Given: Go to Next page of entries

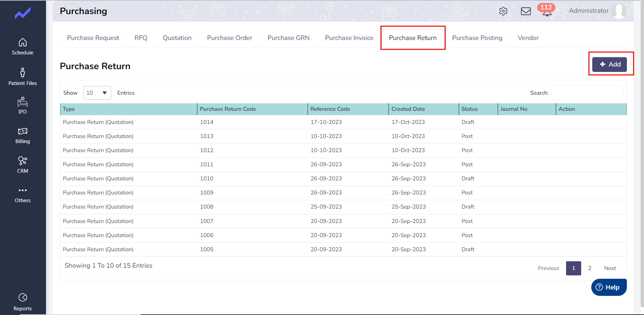Looking at the screenshot, I should click(610, 268).
